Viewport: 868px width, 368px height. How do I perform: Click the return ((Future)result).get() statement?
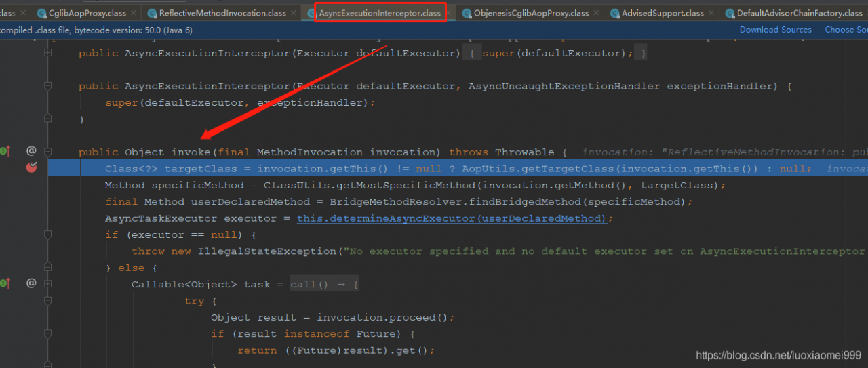coord(336,350)
